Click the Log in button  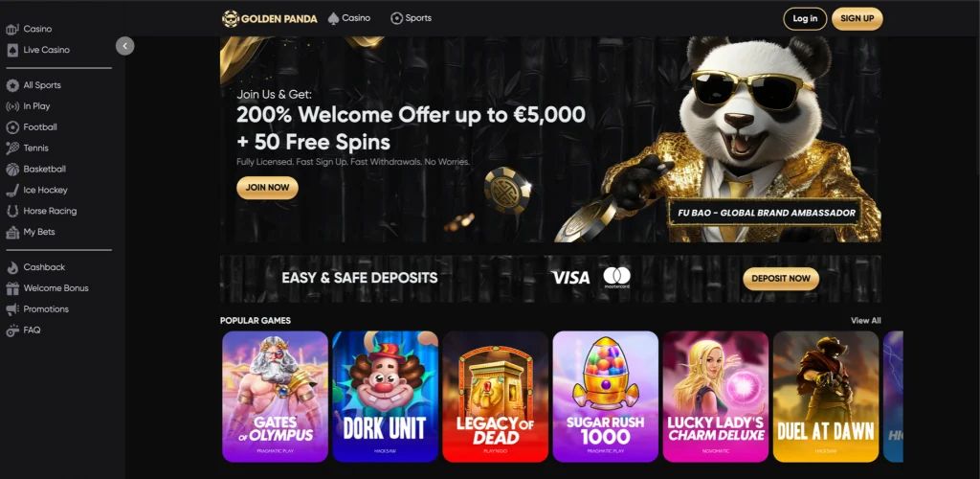[x=805, y=19]
